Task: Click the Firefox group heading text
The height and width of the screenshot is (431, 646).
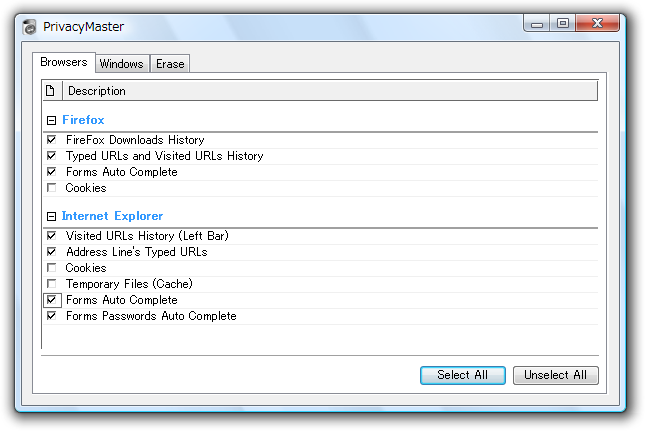Action: (83, 120)
